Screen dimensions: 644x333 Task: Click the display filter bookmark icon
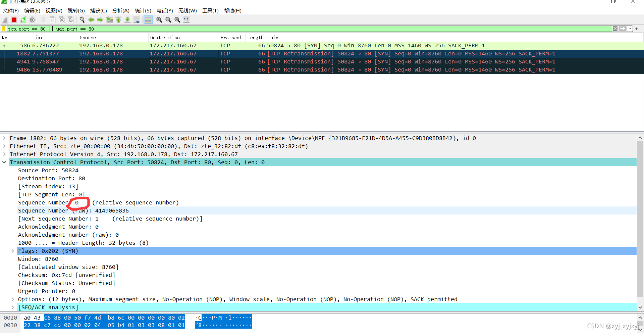tap(4, 29)
